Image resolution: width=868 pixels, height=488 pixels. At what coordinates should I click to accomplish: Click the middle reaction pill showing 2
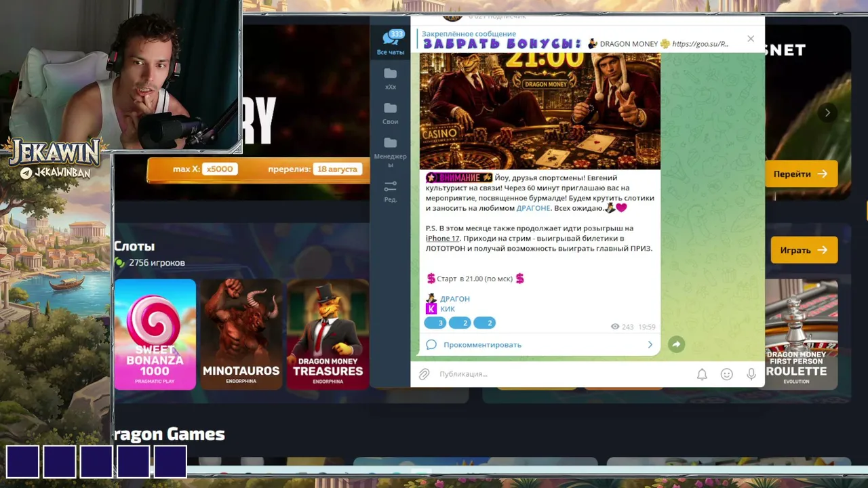[x=460, y=323]
